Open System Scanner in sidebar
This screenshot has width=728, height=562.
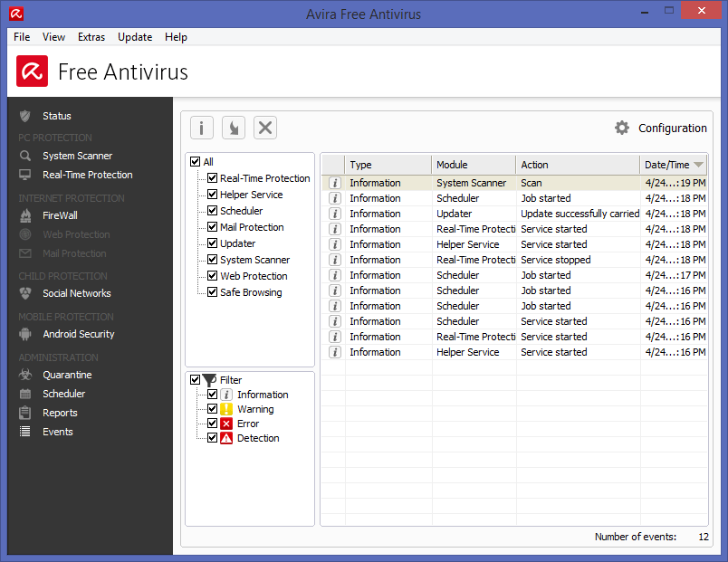pos(77,156)
